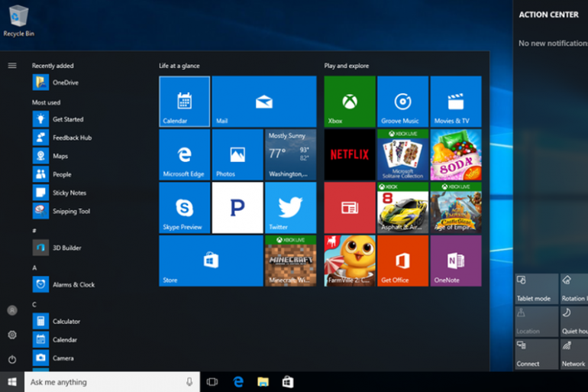This screenshot has width=588, height=392.
Task: Expand the Start menu hamburger icon
Action: click(12, 66)
